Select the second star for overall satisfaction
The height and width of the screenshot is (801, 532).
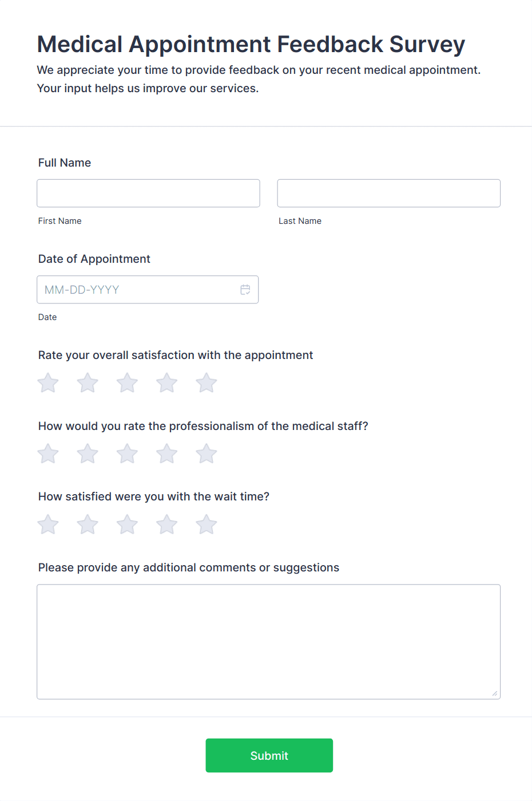87,382
